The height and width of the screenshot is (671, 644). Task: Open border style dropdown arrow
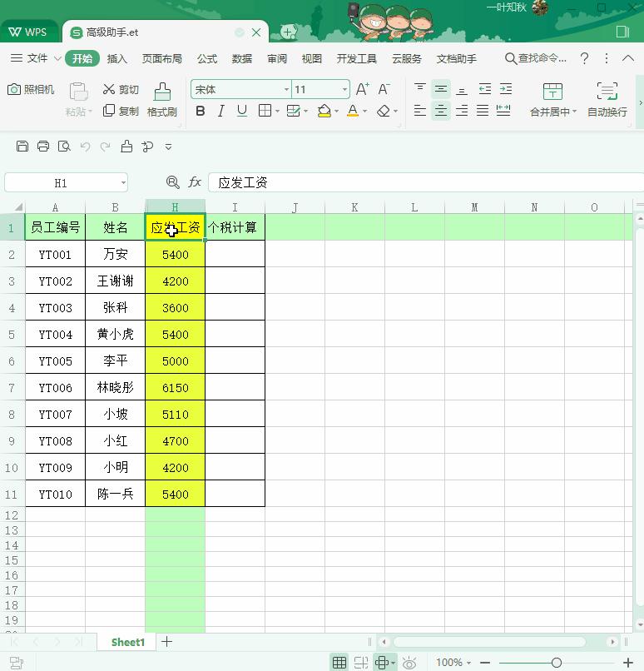[x=278, y=112]
